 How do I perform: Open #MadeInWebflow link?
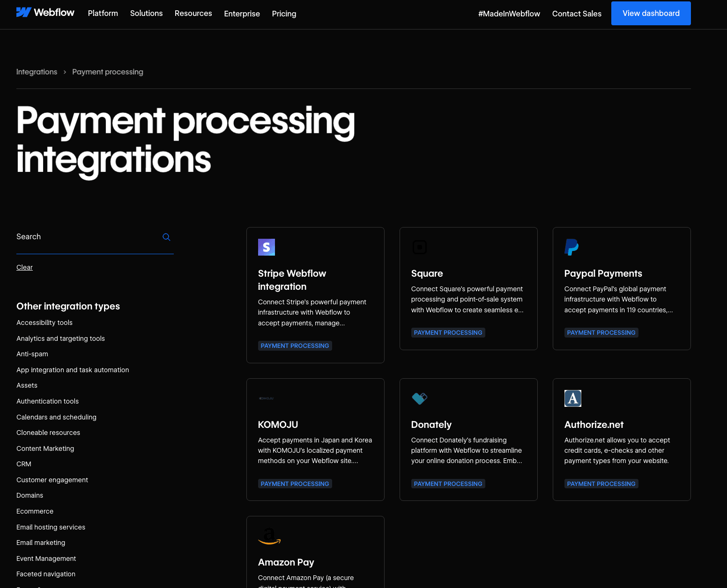pyautogui.click(x=509, y=14)
